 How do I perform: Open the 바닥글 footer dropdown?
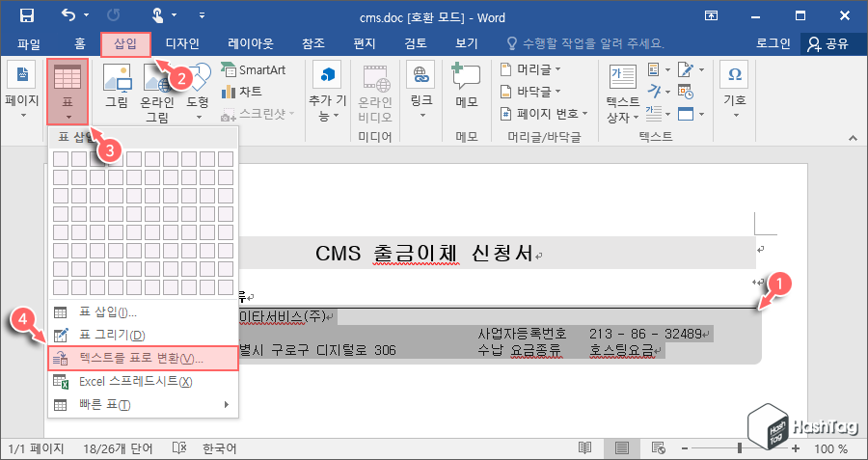[530, 91]
